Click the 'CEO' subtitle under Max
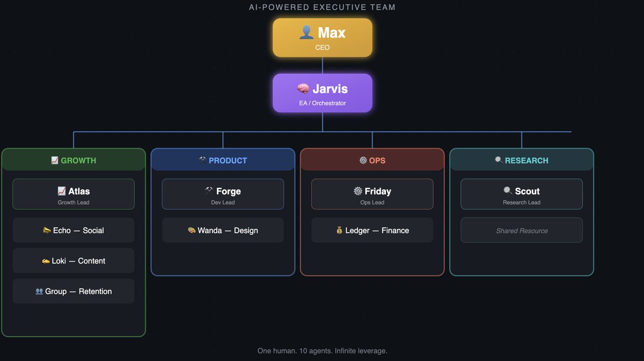 point(323,47)
